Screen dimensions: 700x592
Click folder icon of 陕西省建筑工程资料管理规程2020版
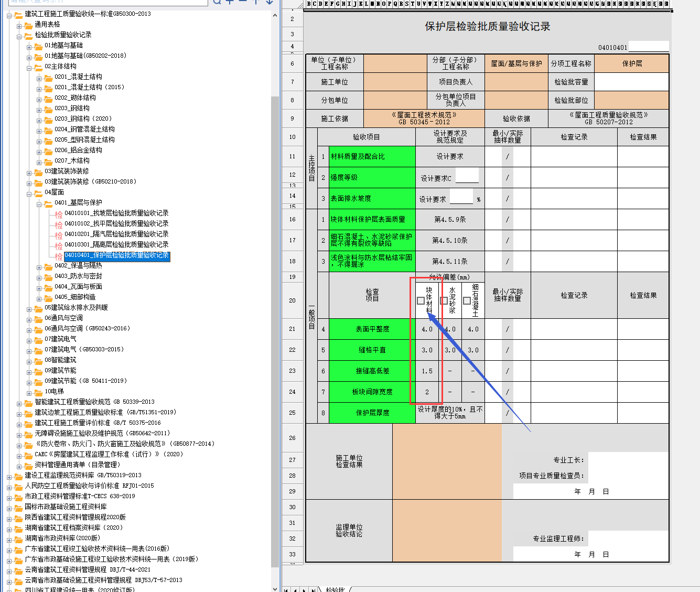(18, 518)
